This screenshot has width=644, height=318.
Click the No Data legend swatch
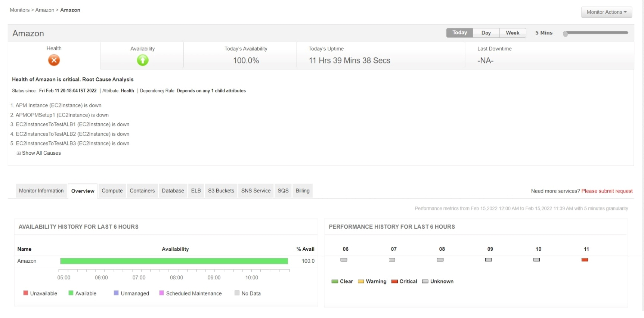pyautogui.click(x=237, y=293)
